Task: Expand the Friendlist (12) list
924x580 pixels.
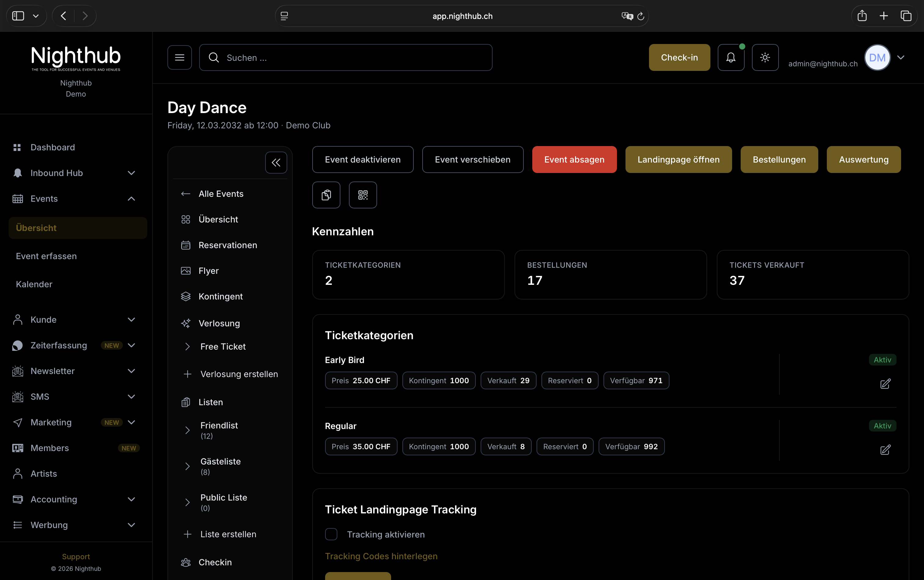Action: click(187, 430)
